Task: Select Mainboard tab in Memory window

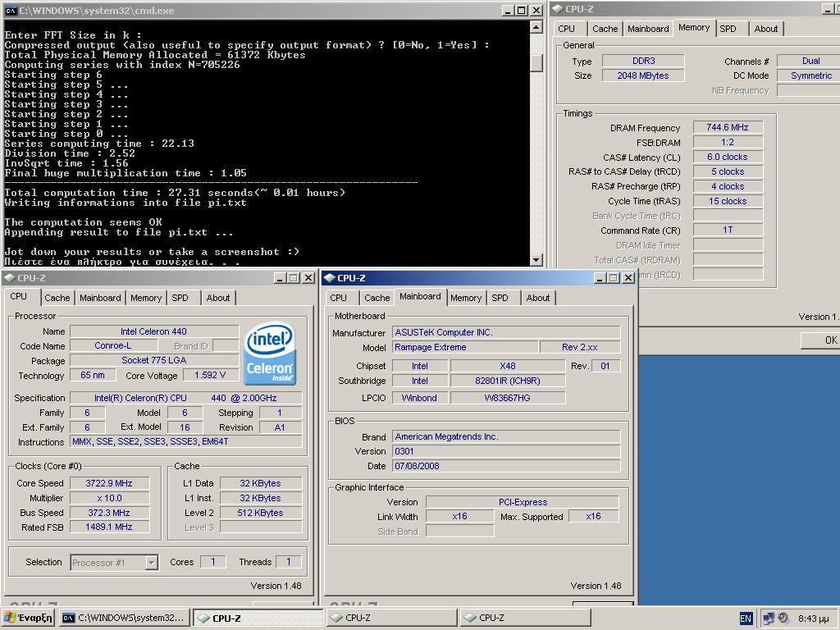Action: (x=648, y=29)
